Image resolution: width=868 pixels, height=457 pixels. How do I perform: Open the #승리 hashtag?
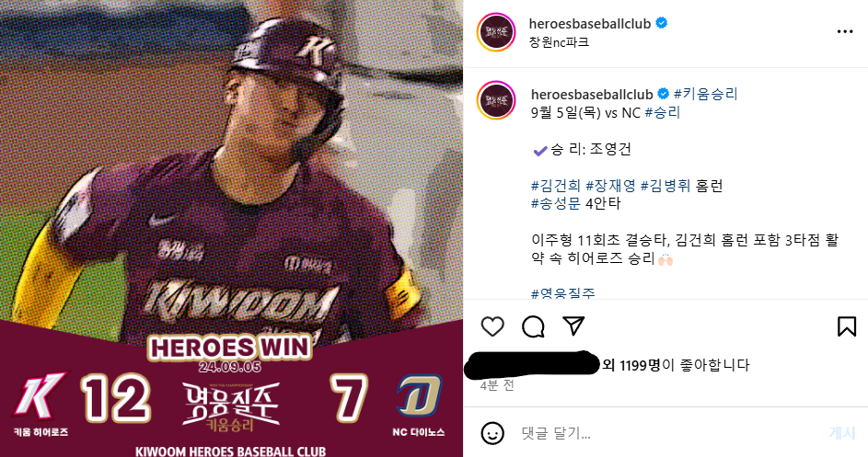click(663, 112)
